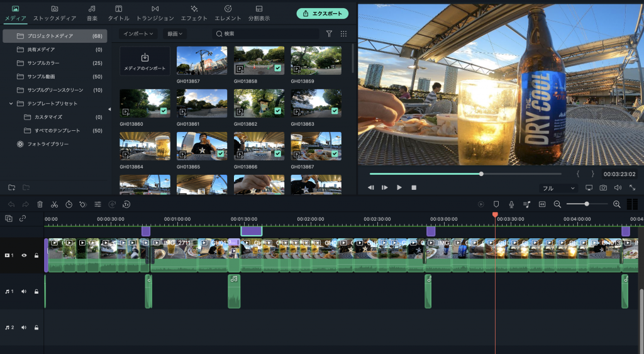Toggle checkmark on GH013858 clip
The image size is (644, 354).
pos(278,68)
